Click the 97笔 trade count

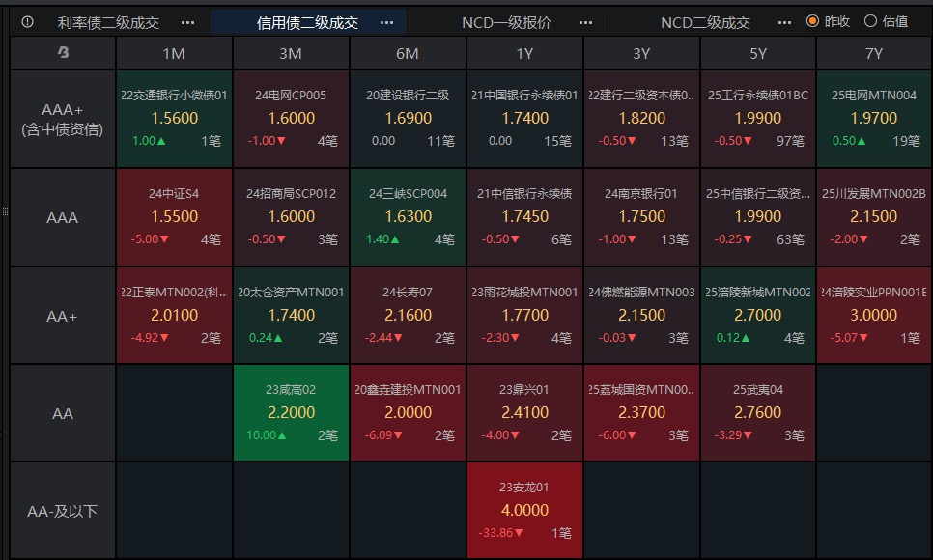coord(791,141)
